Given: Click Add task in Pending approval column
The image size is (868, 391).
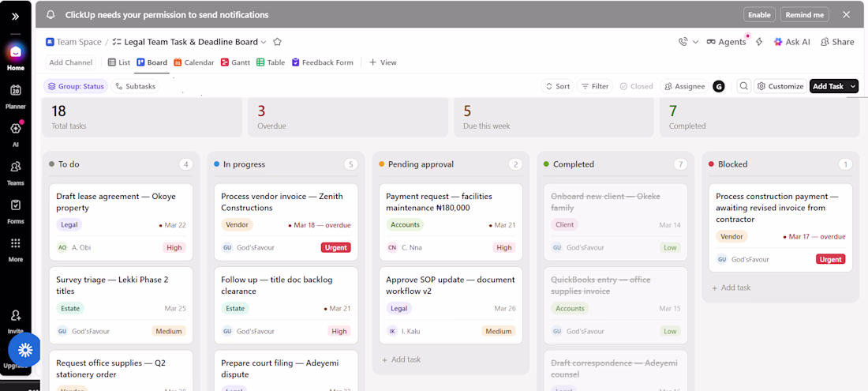Looking at the screenshot, I should click(x=401, y=359).
